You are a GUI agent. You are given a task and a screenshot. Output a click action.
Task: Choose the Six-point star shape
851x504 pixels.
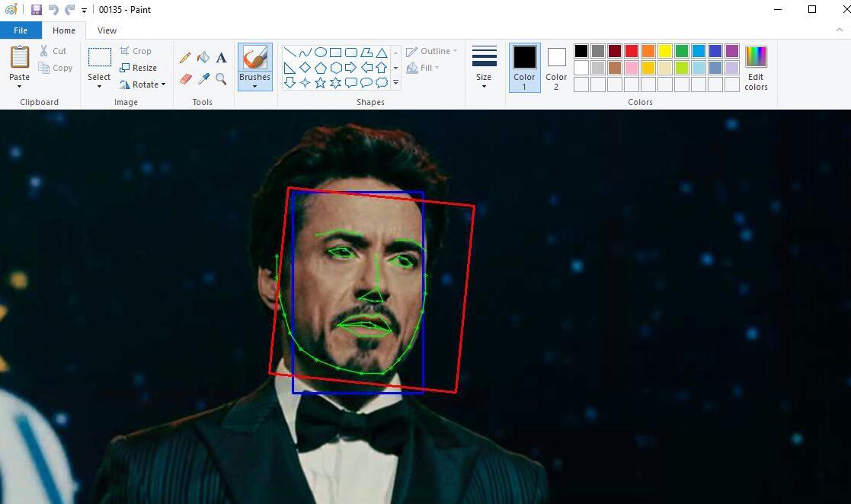[x=336, y=82]
